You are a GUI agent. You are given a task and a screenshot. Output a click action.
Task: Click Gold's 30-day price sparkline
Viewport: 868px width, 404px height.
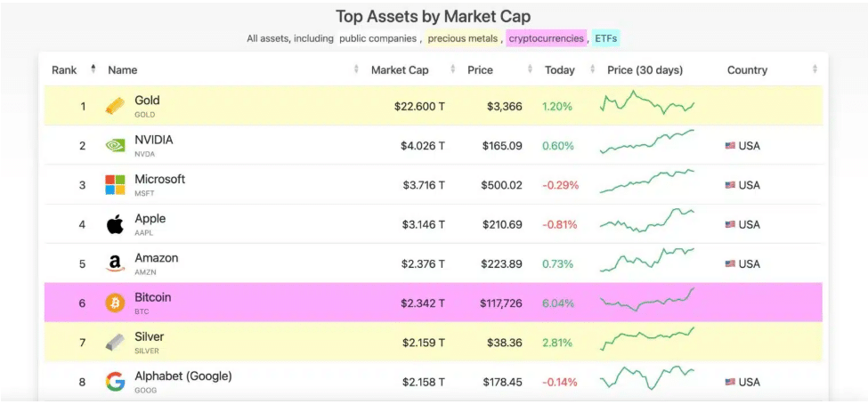[647, 102]
